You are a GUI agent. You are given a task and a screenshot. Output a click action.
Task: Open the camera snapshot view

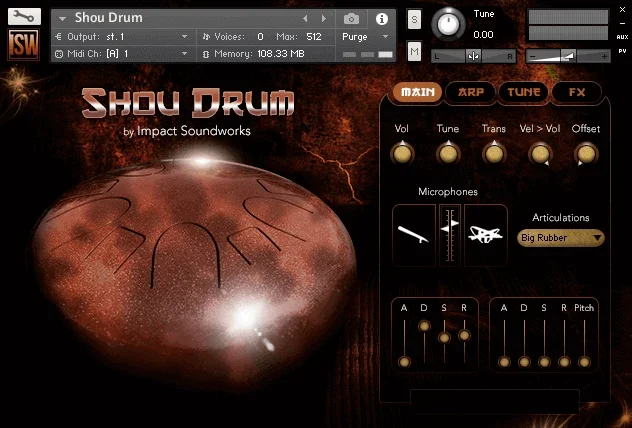351,19
